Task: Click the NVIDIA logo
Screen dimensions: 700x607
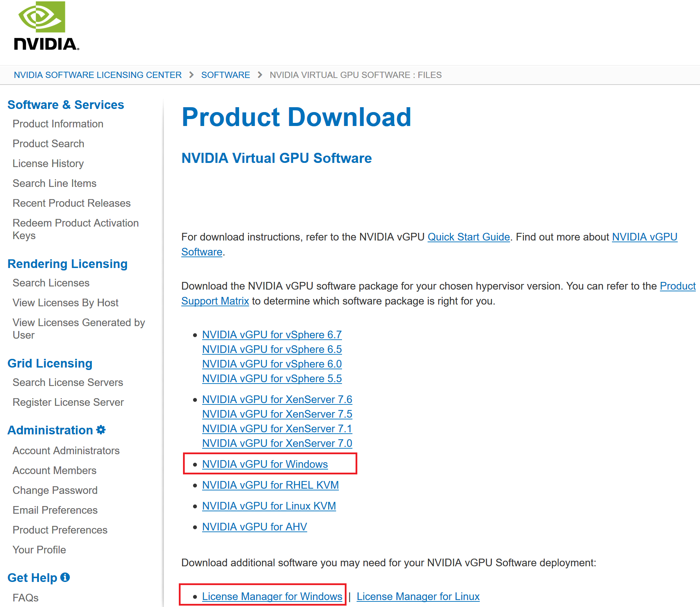Action: pyautogui.click(x=46, y=26)
